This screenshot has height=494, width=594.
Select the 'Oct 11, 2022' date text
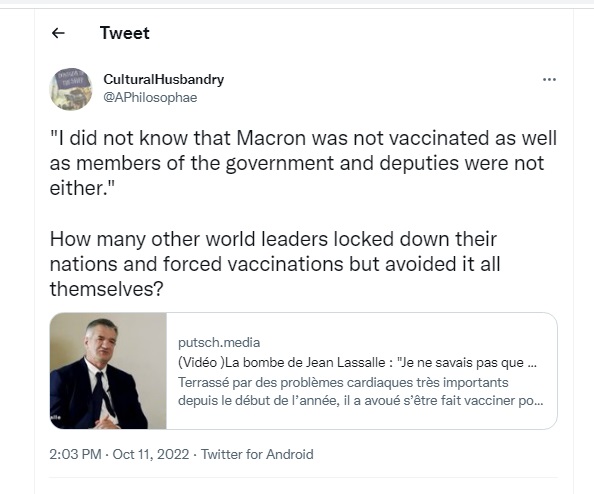[x=151, y=454]
